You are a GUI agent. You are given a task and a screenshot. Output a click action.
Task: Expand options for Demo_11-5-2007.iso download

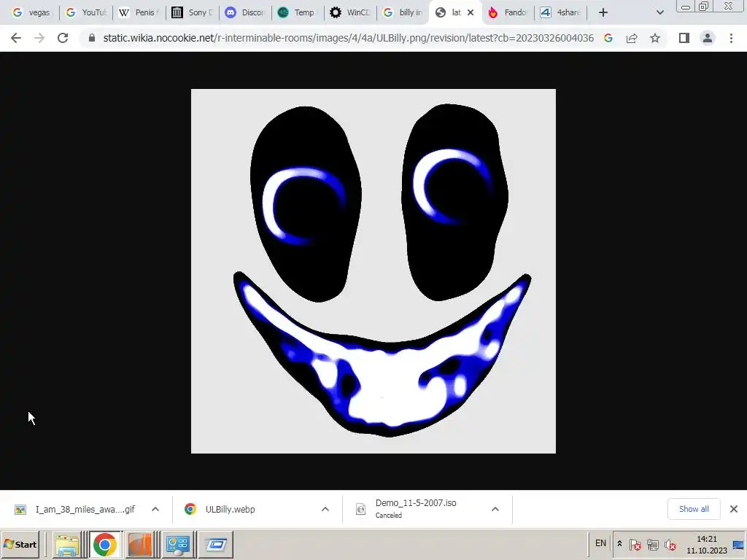495,509
